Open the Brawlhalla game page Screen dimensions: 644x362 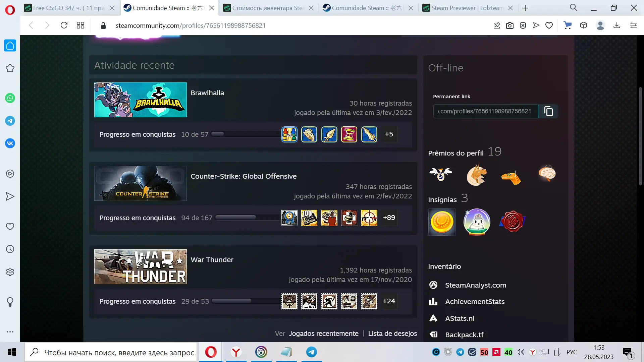(x=207, y=93)
